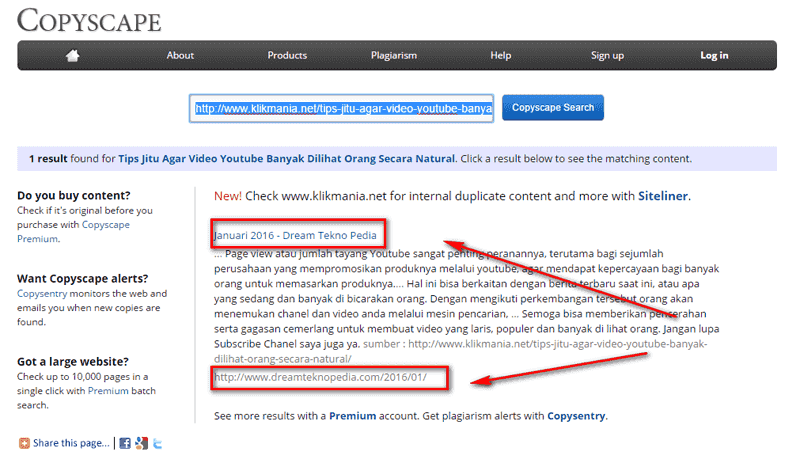Click the orange share icon beside 'Share this page'
Viewport: 800px width, 463px height.
24,443
